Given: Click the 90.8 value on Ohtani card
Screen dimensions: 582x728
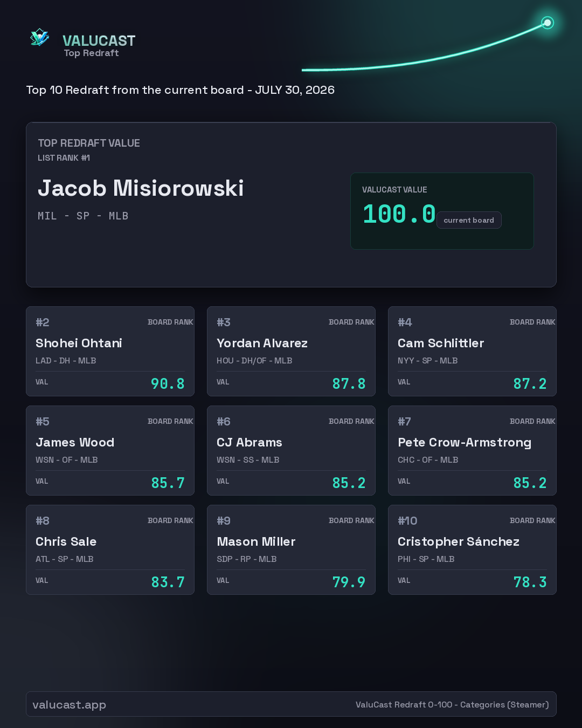Looking at the screenshot, I should [x=168, y=384].
